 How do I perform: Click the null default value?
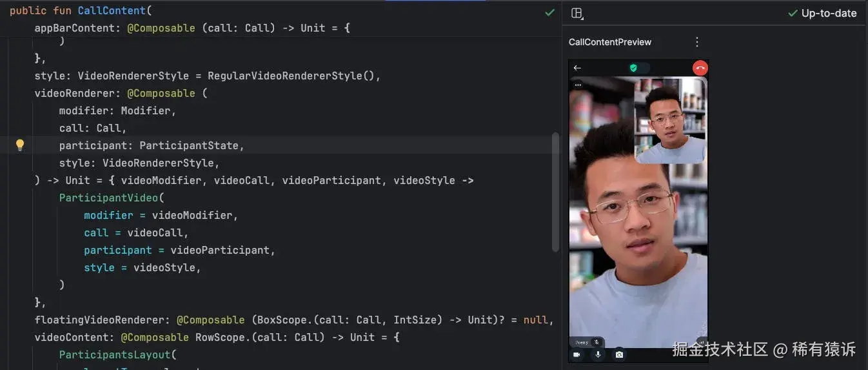click(535, 320)
